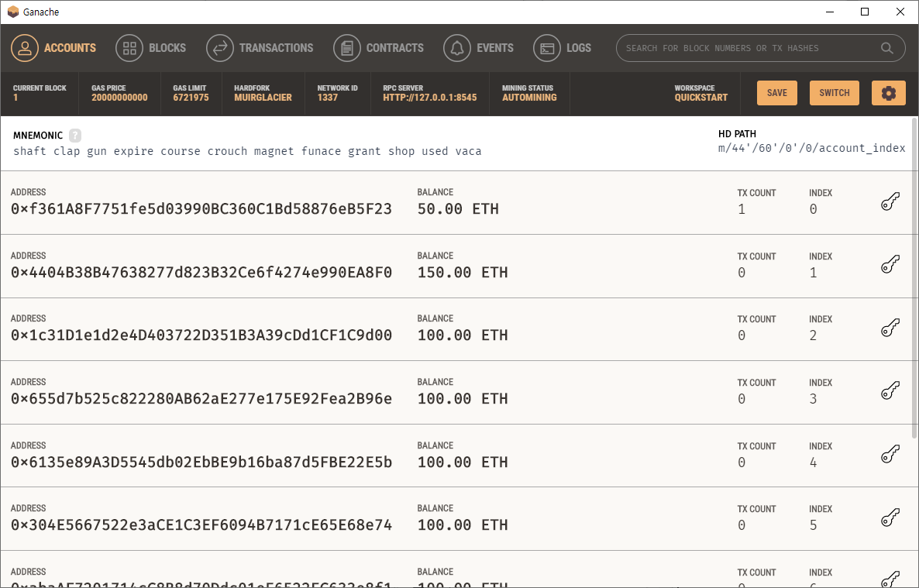Click the accounts list vertical scrollbar
The image size is (919, 588).
[x=914, y=278]
